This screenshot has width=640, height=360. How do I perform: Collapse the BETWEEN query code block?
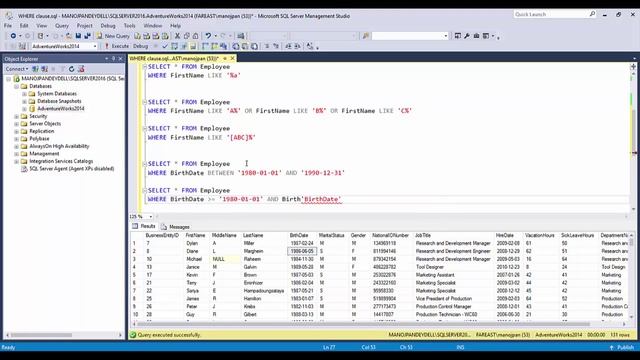144,164
